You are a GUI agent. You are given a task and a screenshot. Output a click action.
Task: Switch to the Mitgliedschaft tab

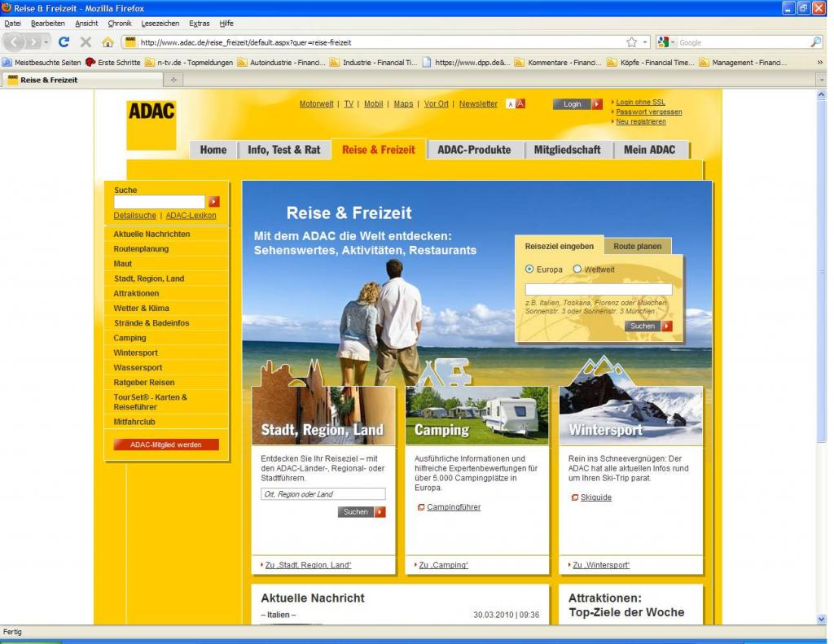click(x=568, y=150)
